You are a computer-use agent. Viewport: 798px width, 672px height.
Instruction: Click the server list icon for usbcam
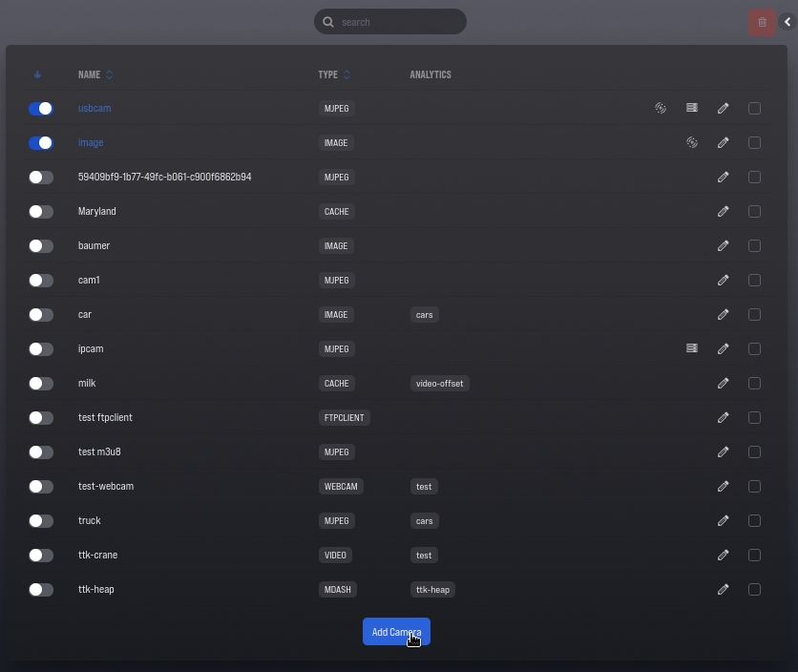click(x=692, y=109)
